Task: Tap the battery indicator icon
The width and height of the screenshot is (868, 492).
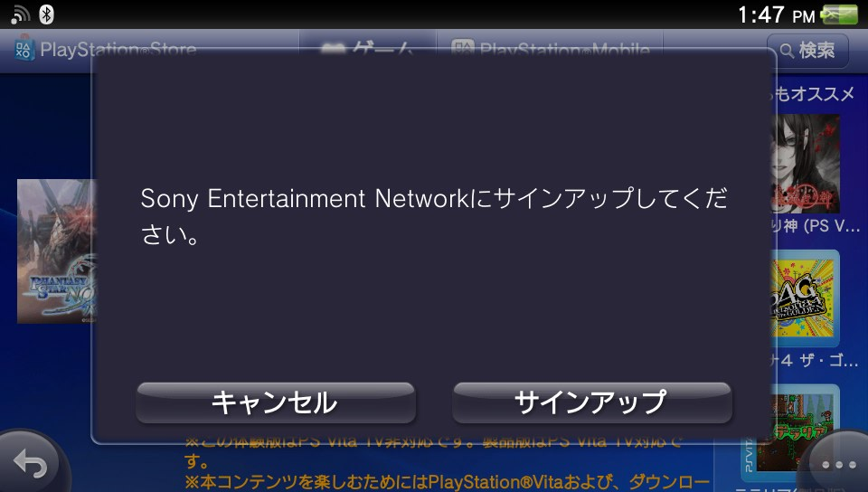Action: (x=840, y=14)
